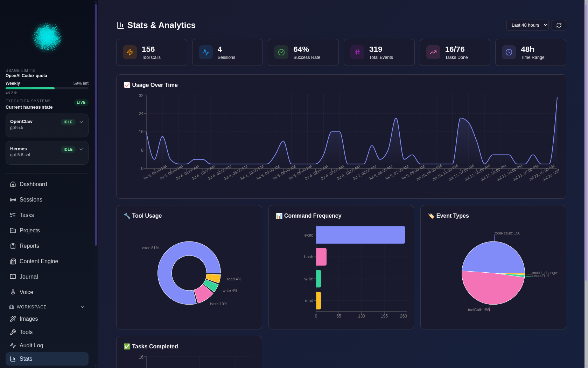
Task: Navigate to Projects
Action: click(47, 231)
